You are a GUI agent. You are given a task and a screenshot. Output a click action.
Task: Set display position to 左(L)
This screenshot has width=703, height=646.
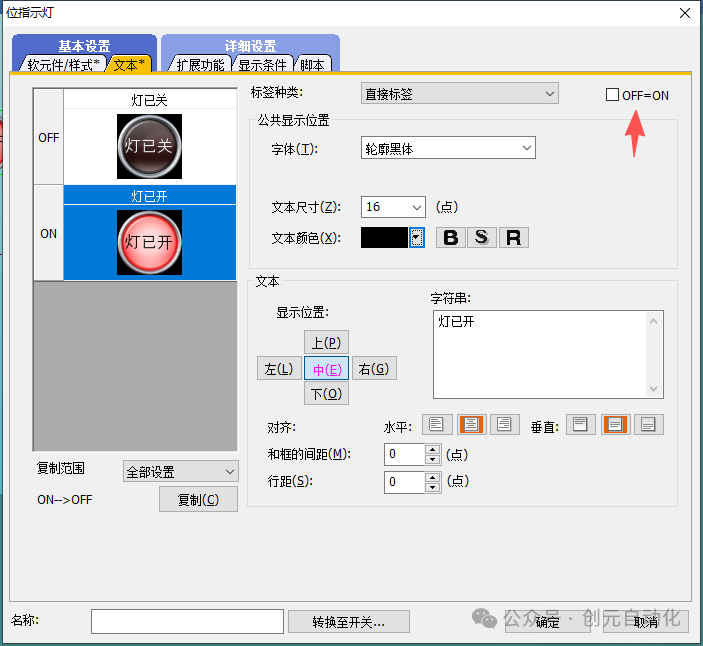point(279,369)
